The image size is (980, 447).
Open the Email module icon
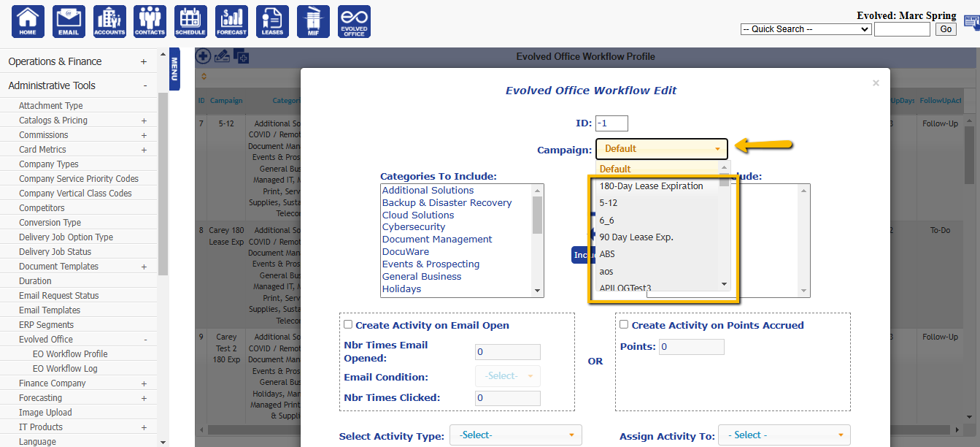pos(69,21)
